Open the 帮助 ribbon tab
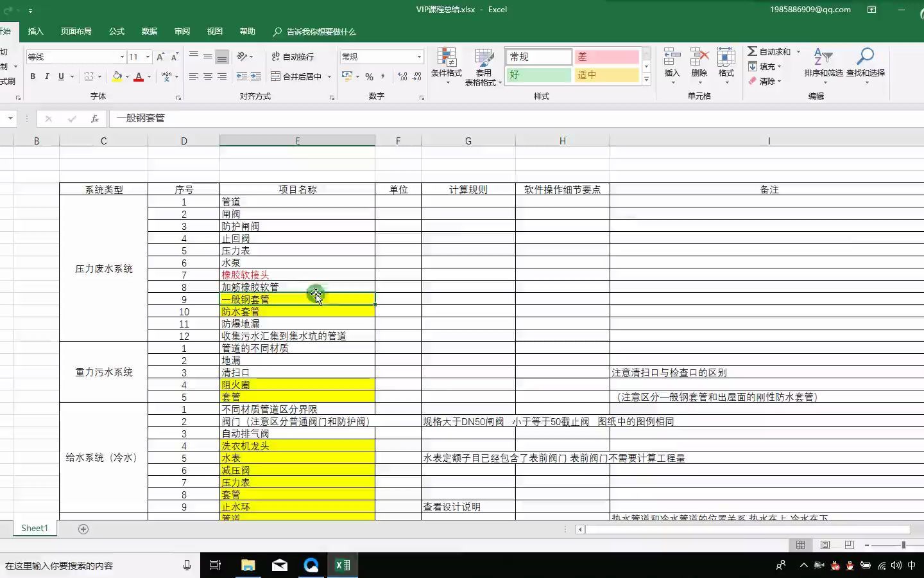The image size is (924, 578). [248, 31]
